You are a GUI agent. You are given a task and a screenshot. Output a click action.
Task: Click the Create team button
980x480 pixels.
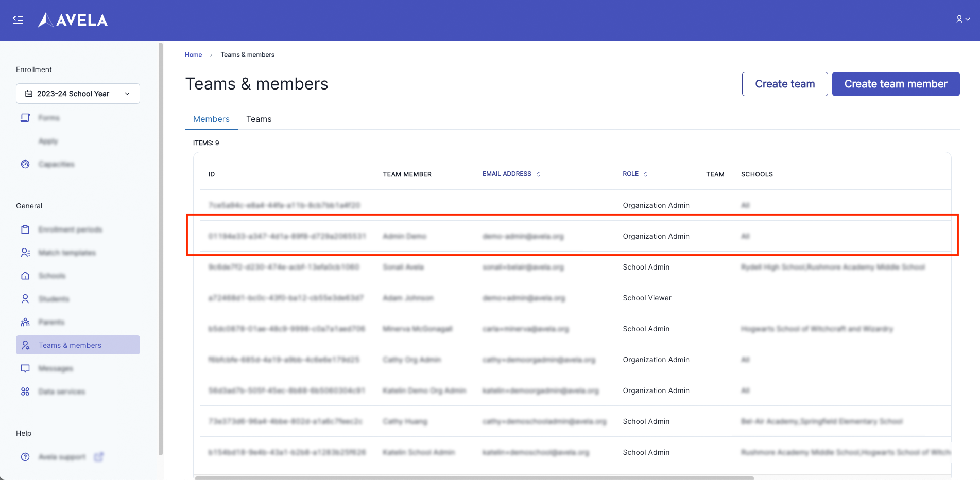[x=784, y=84]
